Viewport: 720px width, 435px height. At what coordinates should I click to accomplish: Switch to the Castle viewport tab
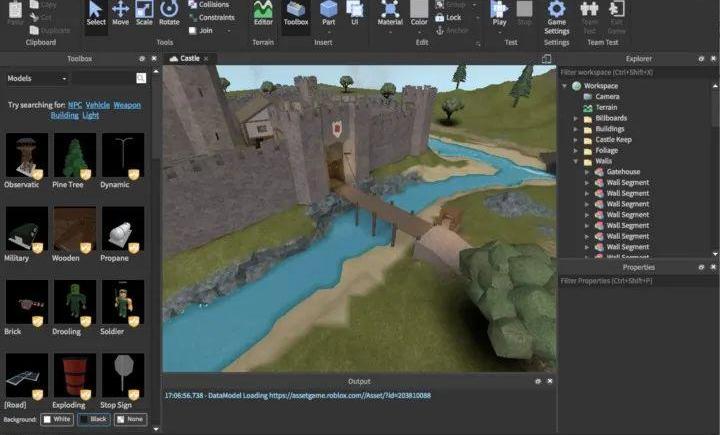pyautogui.click(x=187, y=59)
